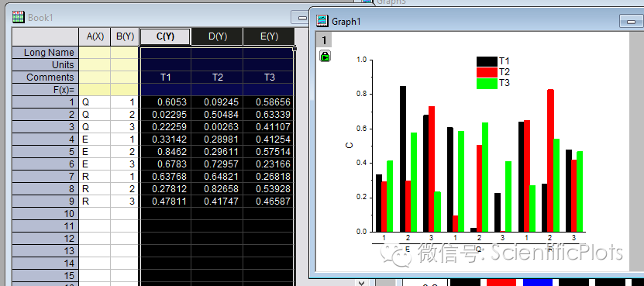
Task: Click the green T3 legend symbol
Action: point(487,84)
